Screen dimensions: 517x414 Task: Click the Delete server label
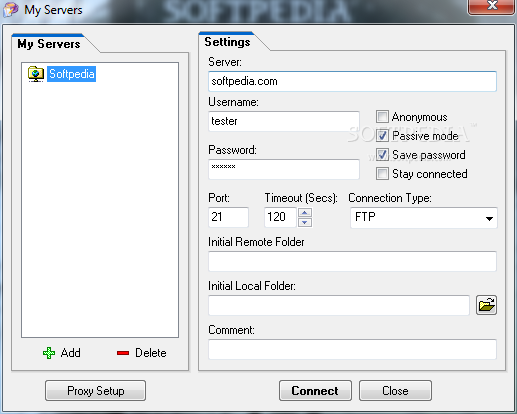tap(151, 353)
